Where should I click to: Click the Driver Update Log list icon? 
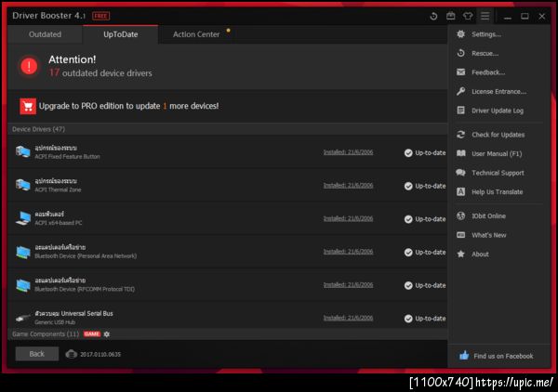coord(461,111)
